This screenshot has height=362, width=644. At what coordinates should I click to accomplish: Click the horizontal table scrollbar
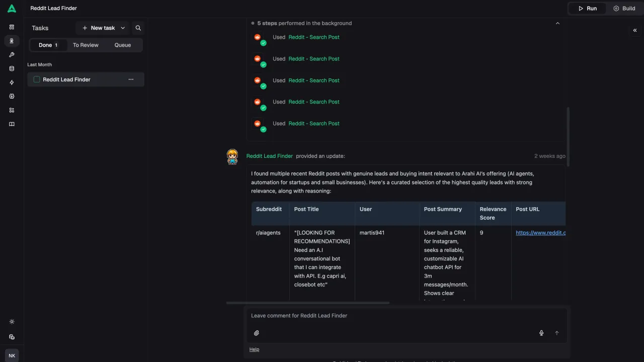coord(308,303)
